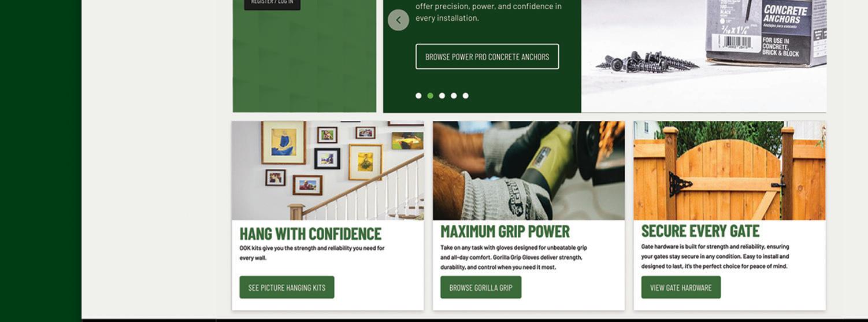868x322 pixels.
Task: Jump to the third carousel slide dot
Action: [x=442, y=96]
